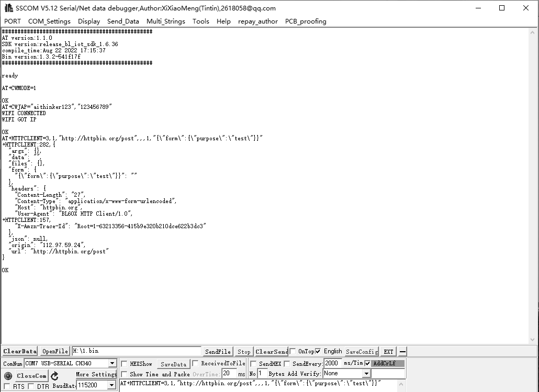539x392 pixels.
Task: Open the PCB_proofing menu
Action: (306, 21)
